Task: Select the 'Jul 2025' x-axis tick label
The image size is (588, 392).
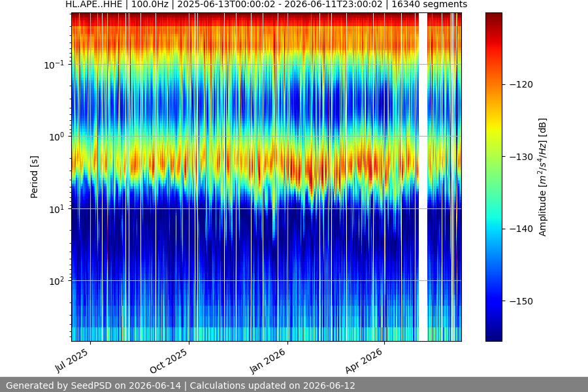Action: click(72, 361)
